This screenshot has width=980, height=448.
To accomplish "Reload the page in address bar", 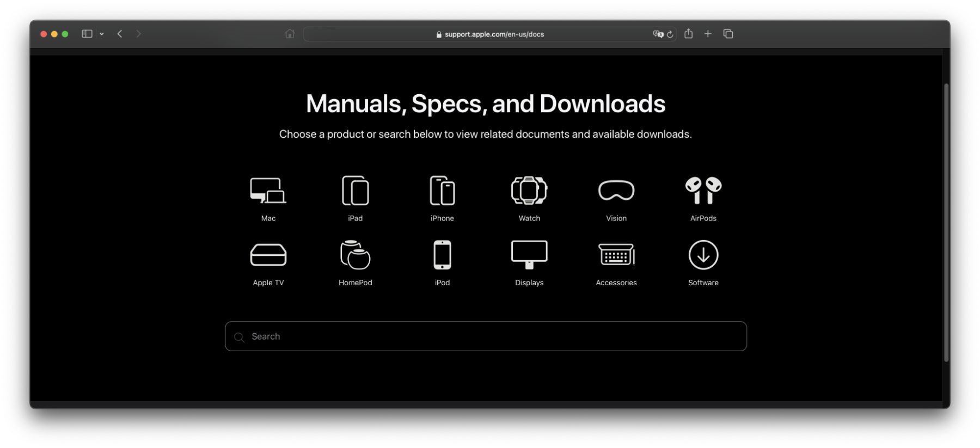I will (670, 34).
